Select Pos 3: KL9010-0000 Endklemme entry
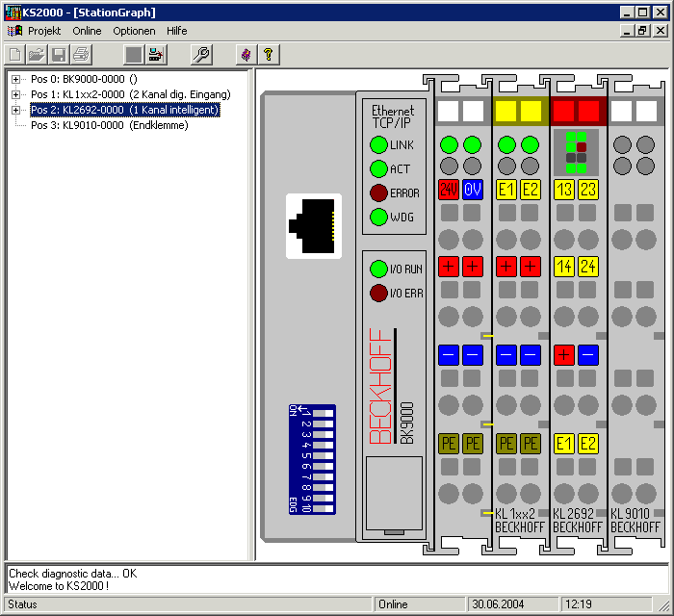The height and width of the screenshot is (616, 674). (x=110, y=125)
